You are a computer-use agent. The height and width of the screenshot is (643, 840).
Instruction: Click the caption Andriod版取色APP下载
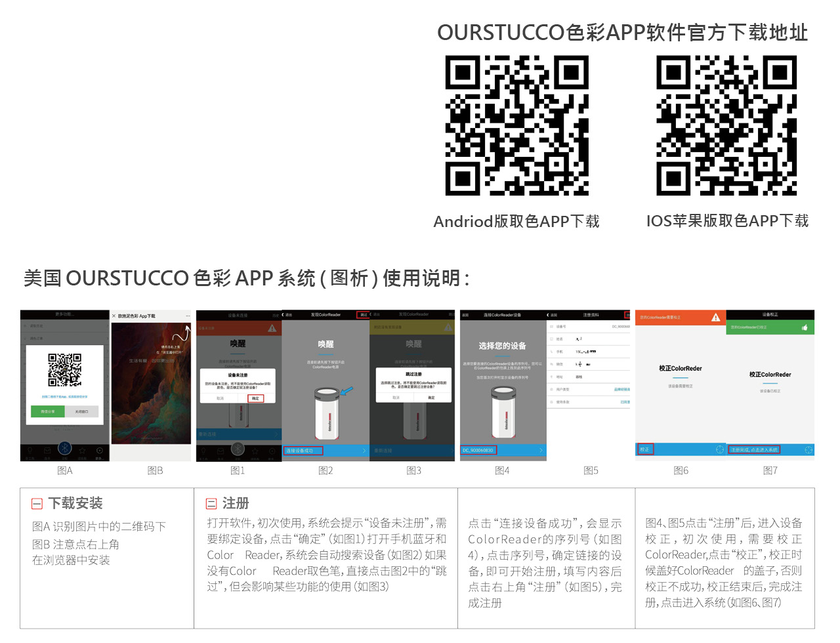(x=516, y=221)
